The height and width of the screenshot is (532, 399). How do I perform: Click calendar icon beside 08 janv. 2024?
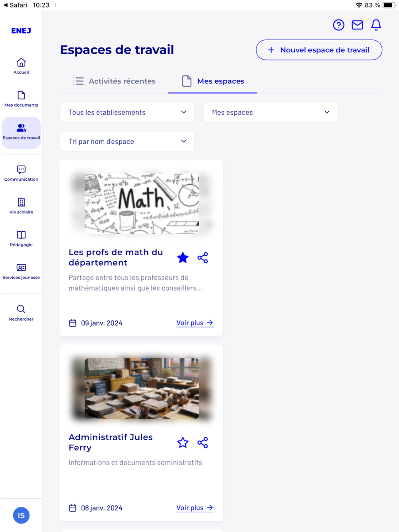point(73,508)
